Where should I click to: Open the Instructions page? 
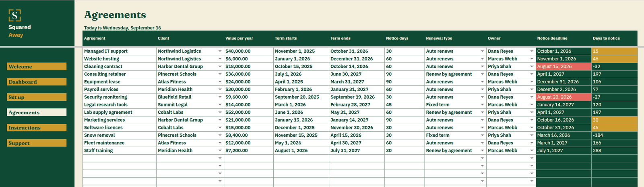(x=37, y=128)
